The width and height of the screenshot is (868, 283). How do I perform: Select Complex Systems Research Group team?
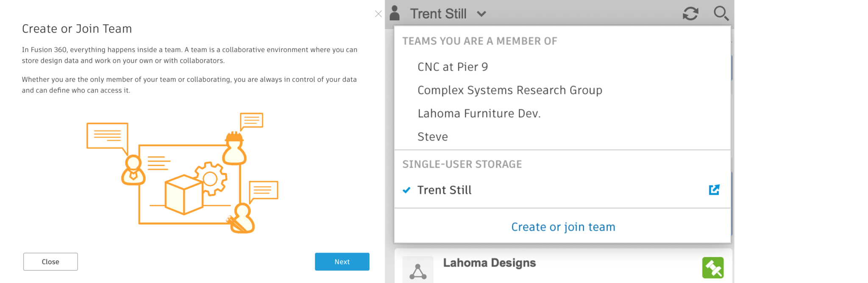[510, 90]
